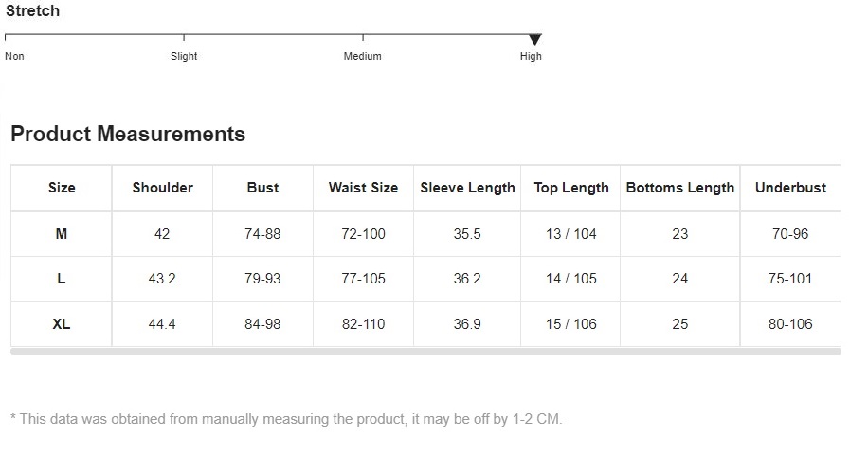The height and width of the screenshot is (457, 868).
Task: Click the Underbust column header
Action: 790,188
